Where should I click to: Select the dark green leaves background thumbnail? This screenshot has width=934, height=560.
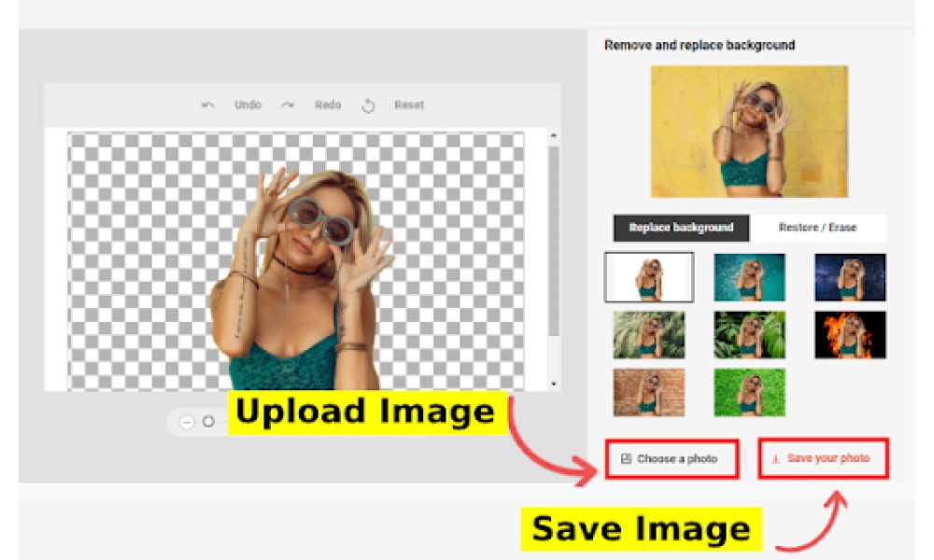(x=749, y=335)
